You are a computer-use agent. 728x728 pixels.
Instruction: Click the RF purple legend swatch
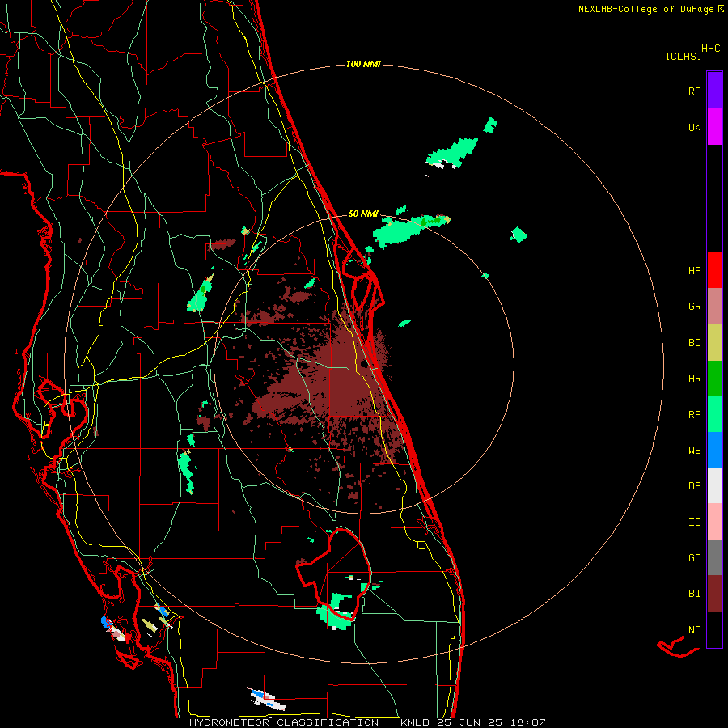click(714, 91)
